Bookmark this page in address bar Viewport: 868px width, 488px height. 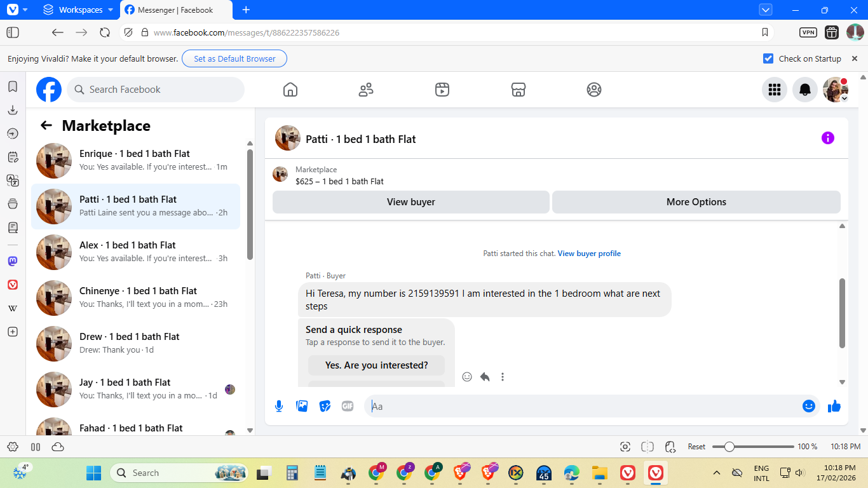click(x=765, y=32)
